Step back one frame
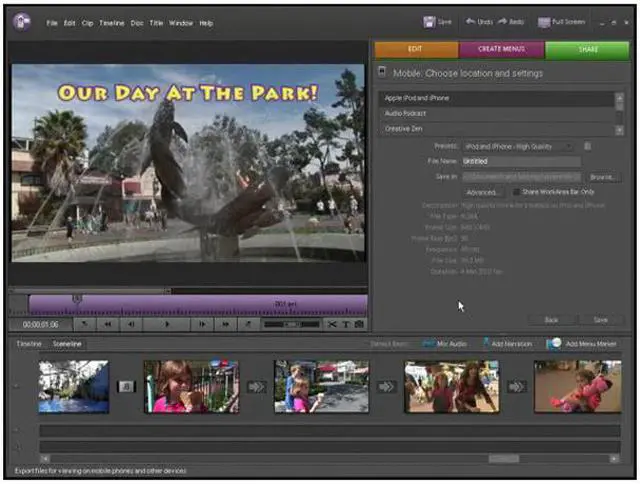Screen dimensions: 640x484 (131, 324)
